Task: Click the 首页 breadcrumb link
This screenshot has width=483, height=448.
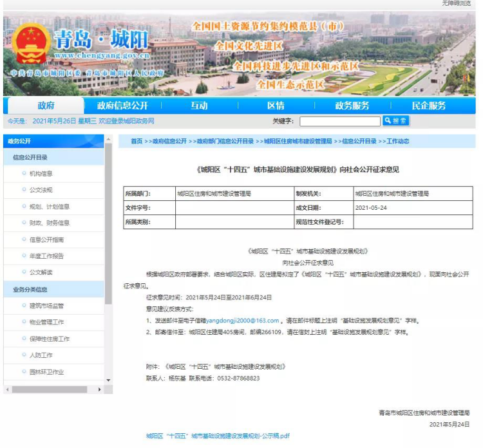Action: click(137, 141)
